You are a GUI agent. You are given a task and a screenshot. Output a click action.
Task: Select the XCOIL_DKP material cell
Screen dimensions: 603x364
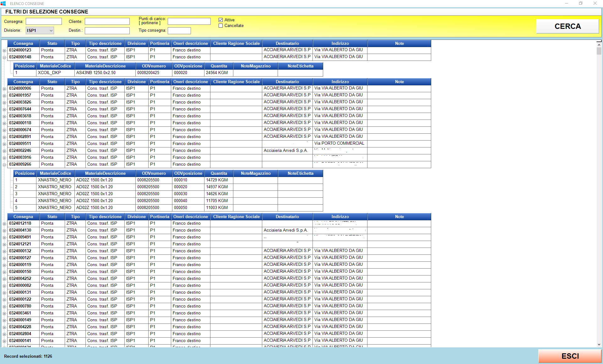56,73
